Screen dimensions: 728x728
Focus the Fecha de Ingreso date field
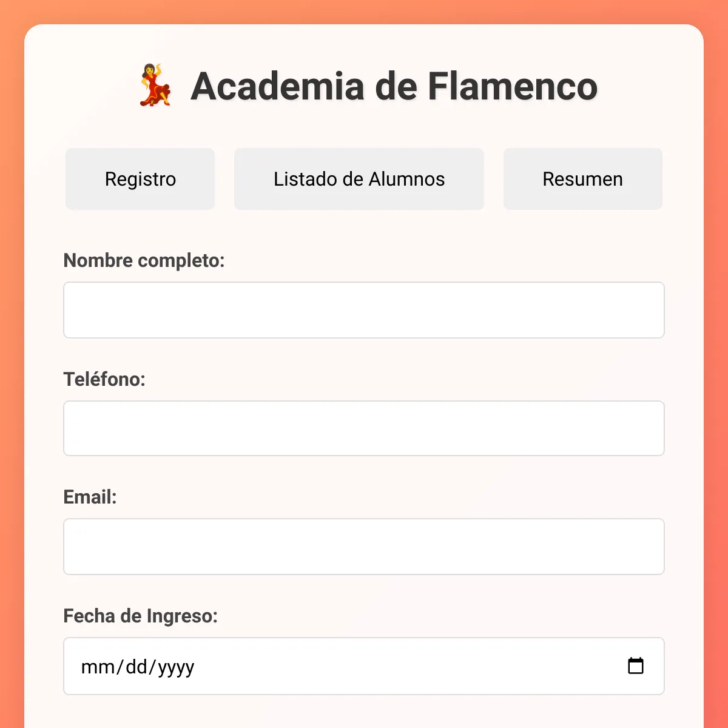tap(364, 666)
